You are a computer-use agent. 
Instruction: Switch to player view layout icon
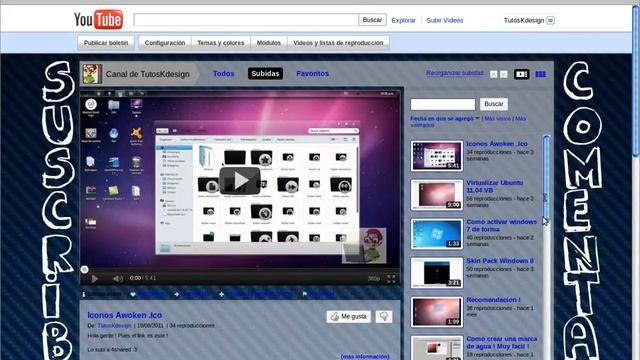tap(521, 74)
